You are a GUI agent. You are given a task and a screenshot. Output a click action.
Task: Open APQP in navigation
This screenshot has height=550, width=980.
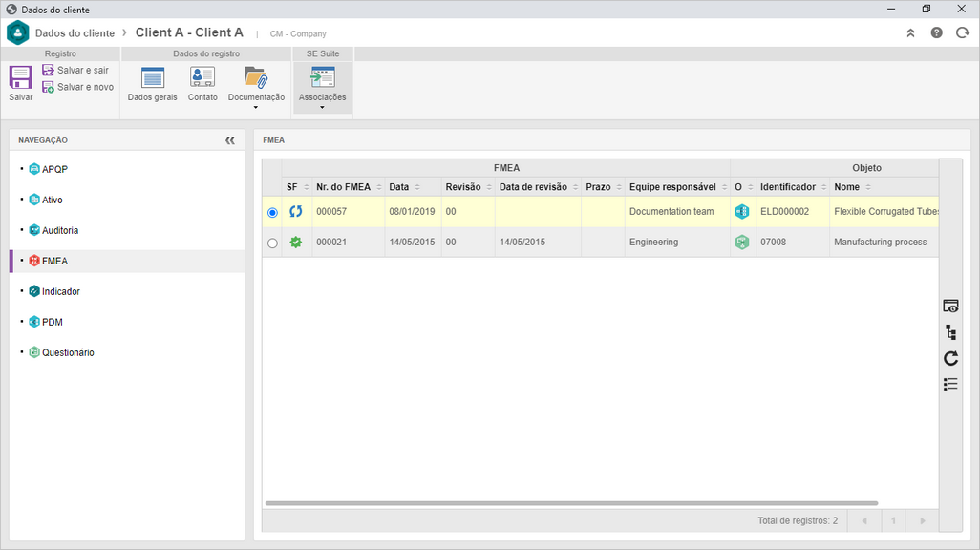(54, 169)
